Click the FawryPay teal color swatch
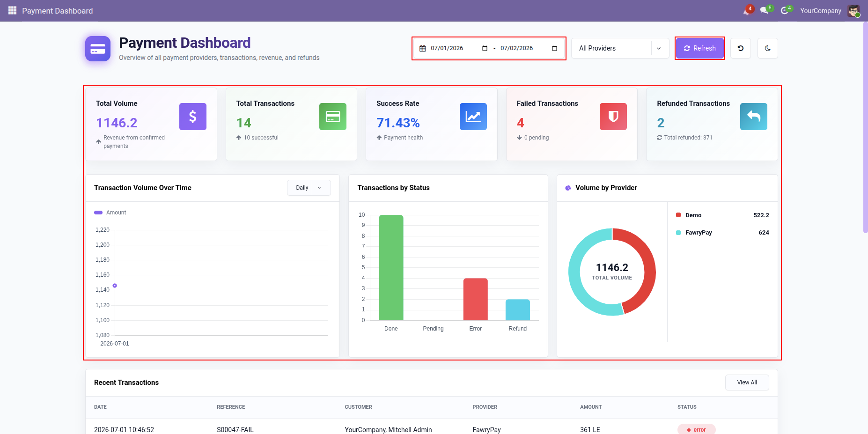The width and height of the screenshot is (868, 434). [x=678, y=233]
